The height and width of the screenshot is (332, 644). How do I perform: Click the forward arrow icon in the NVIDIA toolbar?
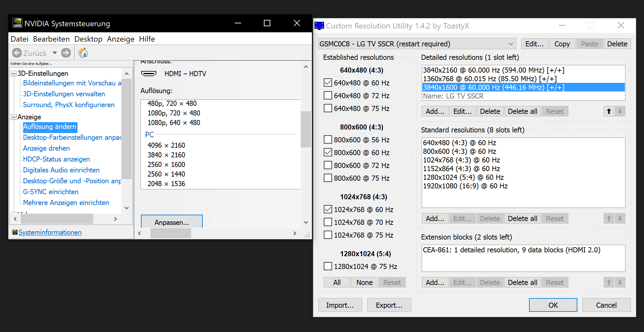66,53
